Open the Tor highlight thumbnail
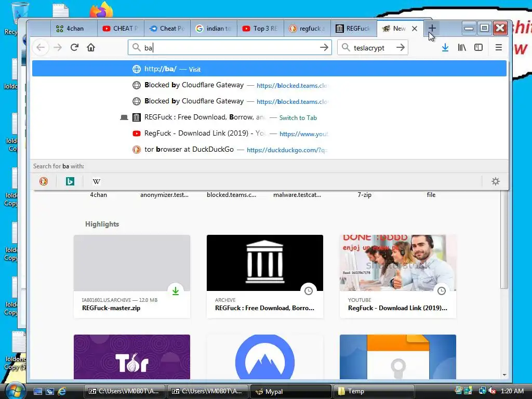 (131, 357)
